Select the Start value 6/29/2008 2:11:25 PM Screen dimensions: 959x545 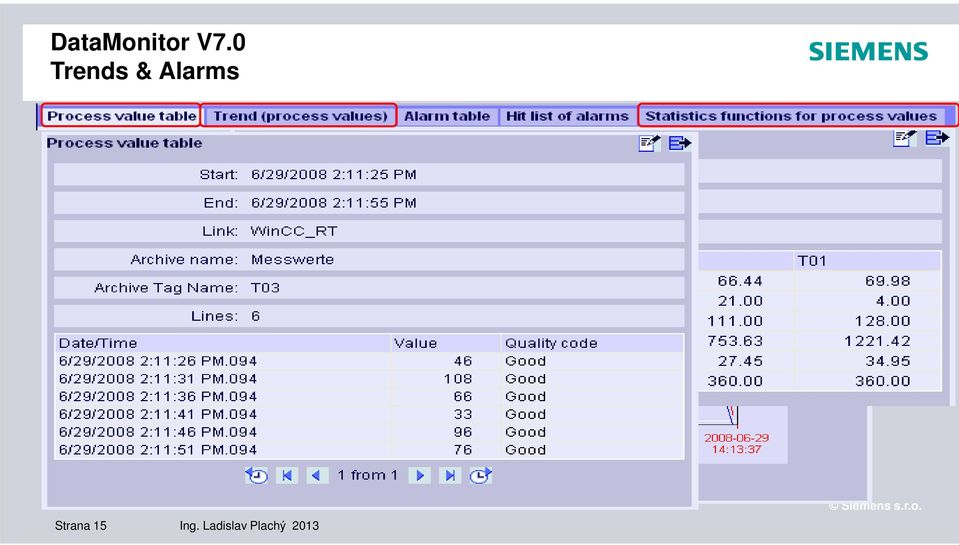pos(333,175)
